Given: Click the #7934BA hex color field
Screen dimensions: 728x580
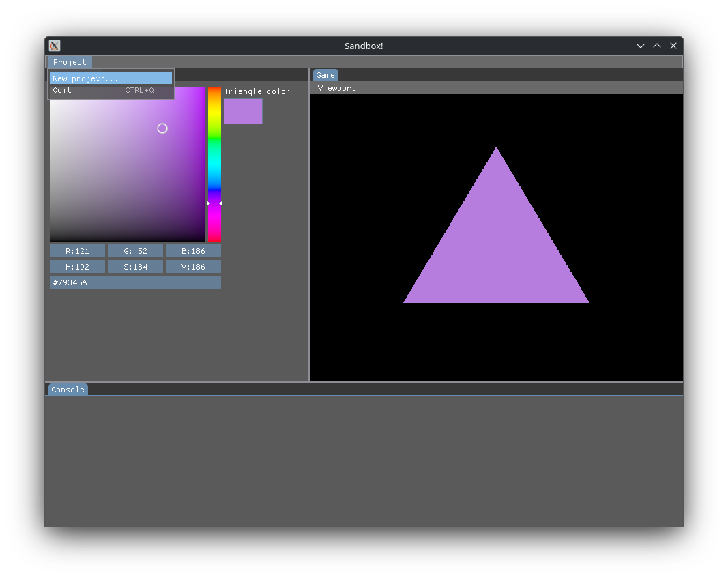Looking at the screenshot, I should (x=135, y=282).
